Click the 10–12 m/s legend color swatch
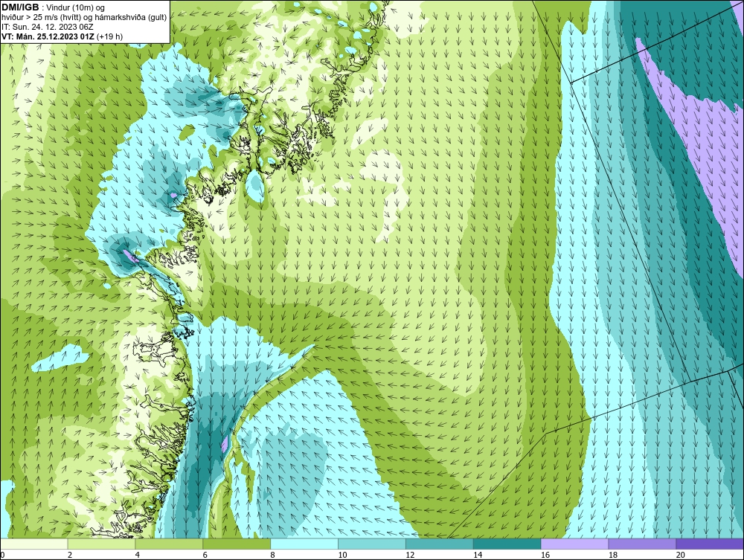 [372, 544]
